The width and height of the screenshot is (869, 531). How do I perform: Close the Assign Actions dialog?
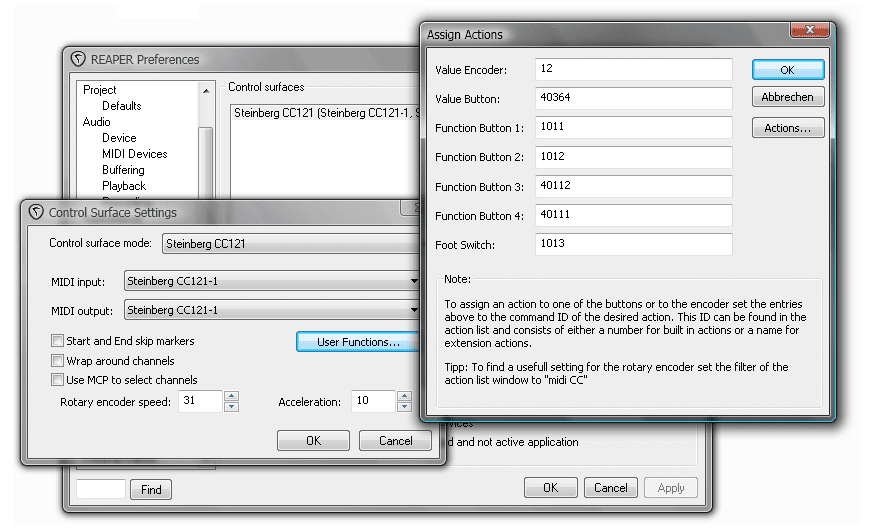pyautogui.click(x=809, y=30)
